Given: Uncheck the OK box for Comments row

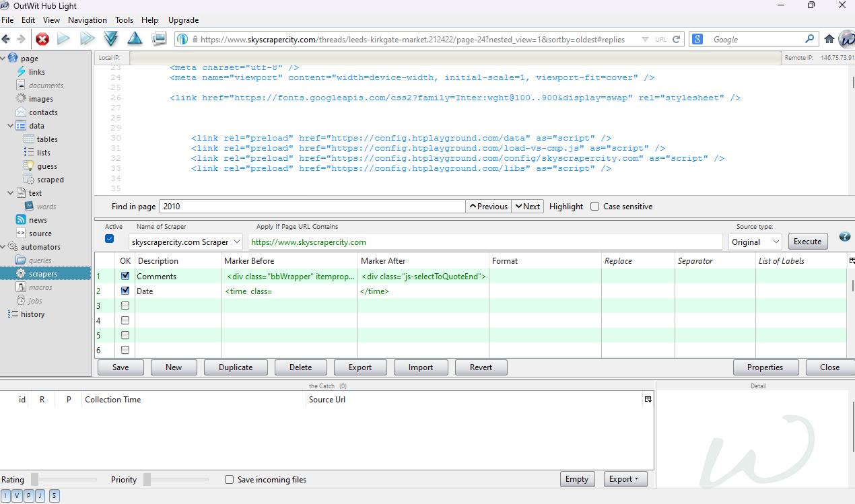Looking at the screenshot, I should point(125,276).
